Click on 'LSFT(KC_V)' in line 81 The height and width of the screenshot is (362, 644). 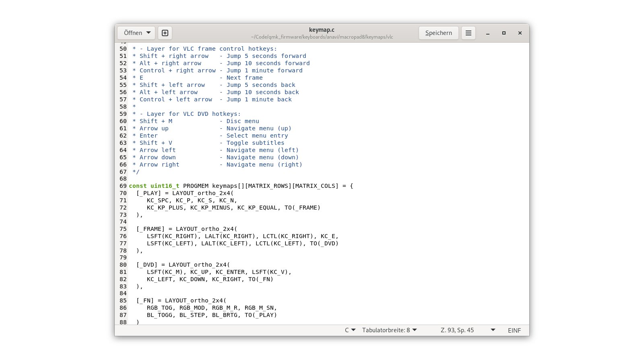tap(270, 272)
